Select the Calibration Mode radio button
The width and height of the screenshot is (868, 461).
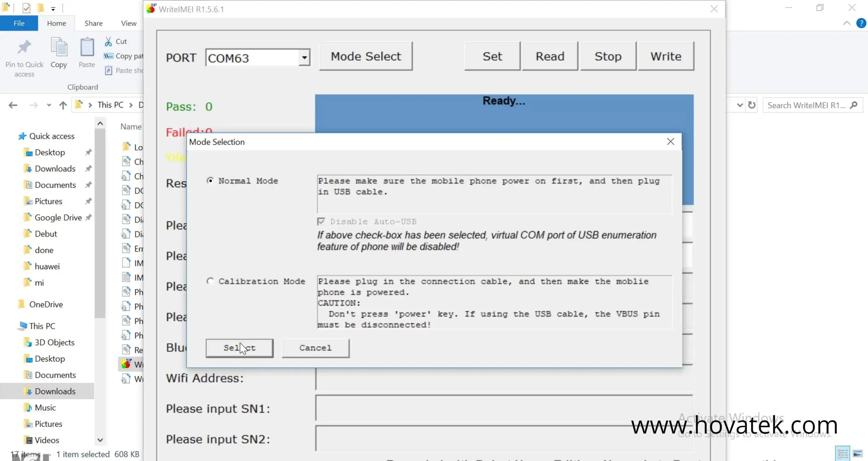pos(211,281)
